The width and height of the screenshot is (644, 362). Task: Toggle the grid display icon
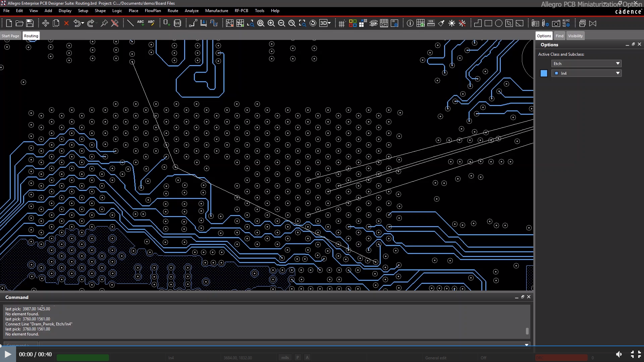pyautogui.click(x=342, y=23)
